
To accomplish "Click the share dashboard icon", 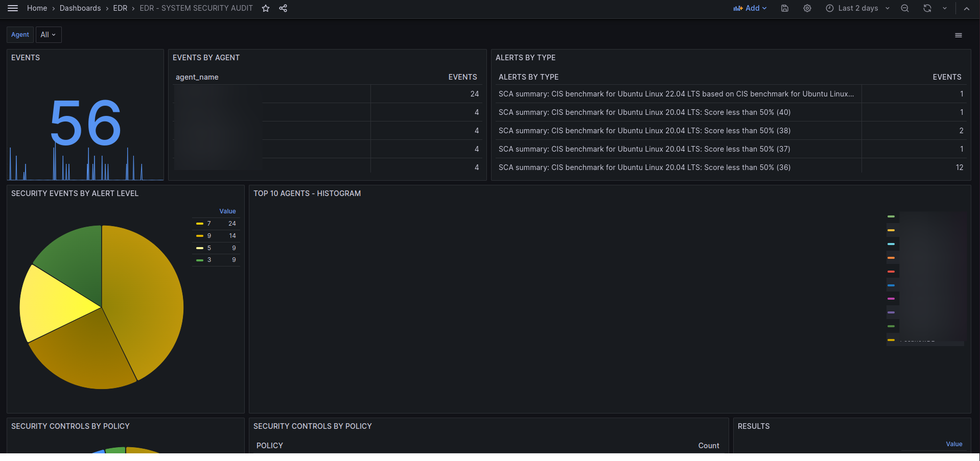I will coord(283,8).
